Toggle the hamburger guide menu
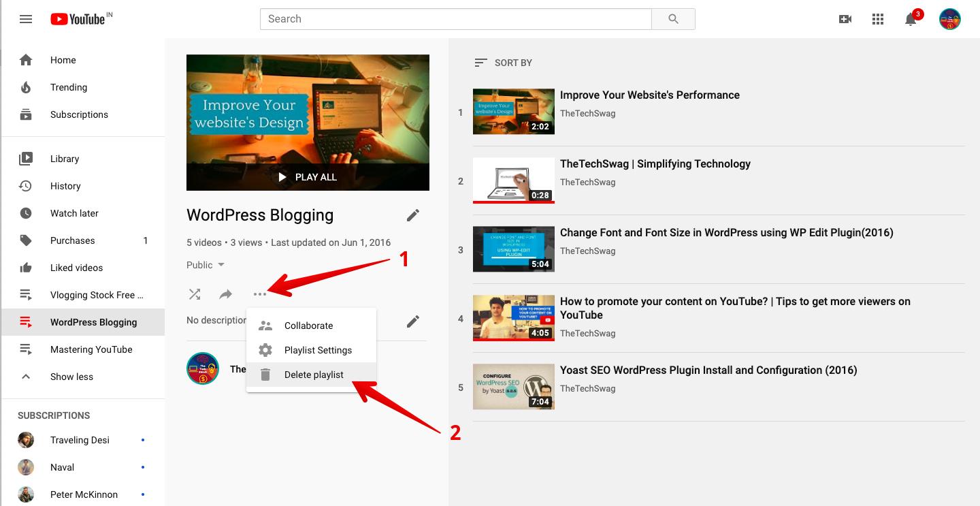Image resolution: width=980 pixels, height=506 pixels. (x=26, y=19)
